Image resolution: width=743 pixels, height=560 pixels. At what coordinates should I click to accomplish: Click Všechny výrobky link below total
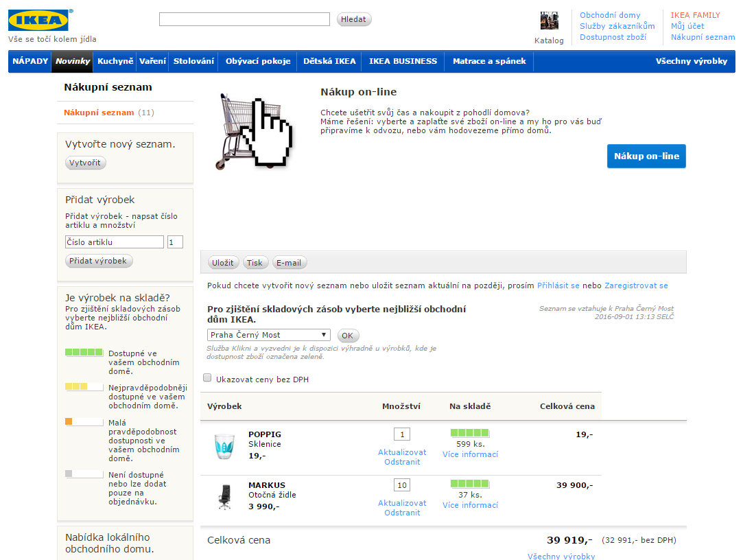tap(561, 556)
